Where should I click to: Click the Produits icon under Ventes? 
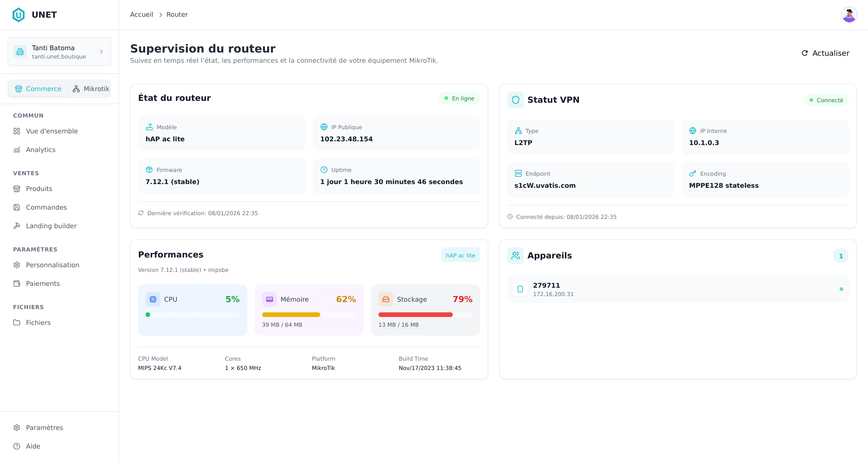17,189
